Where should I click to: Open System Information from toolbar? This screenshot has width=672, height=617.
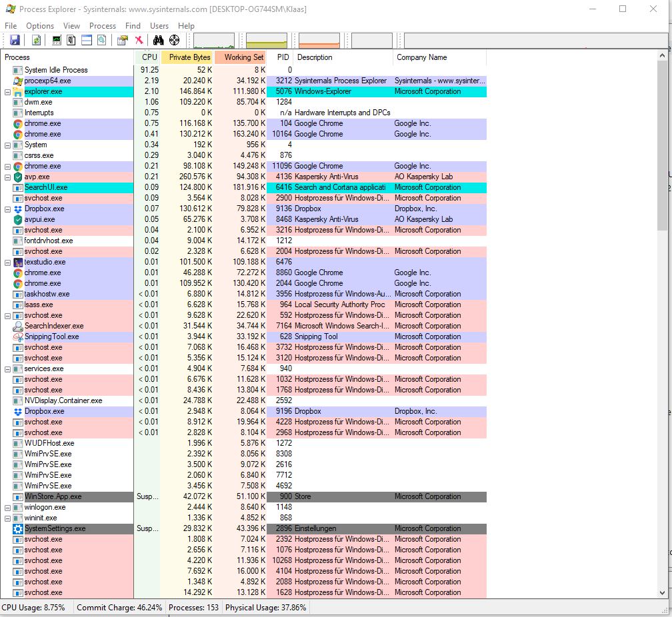click(57, 40)
